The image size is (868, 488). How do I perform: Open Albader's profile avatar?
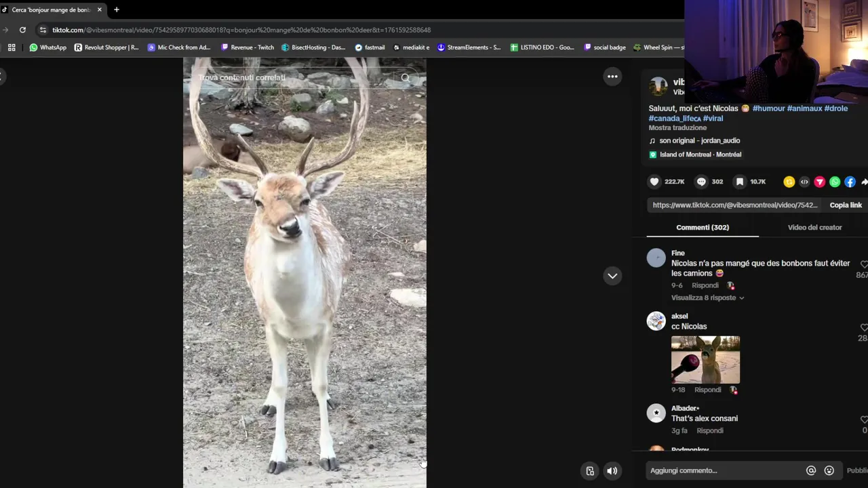656,413
